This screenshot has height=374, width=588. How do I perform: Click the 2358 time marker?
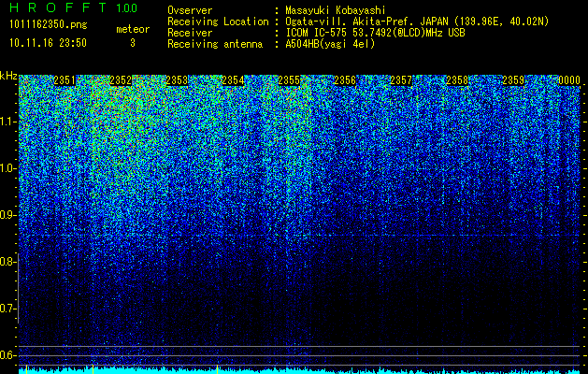[457, 80]
